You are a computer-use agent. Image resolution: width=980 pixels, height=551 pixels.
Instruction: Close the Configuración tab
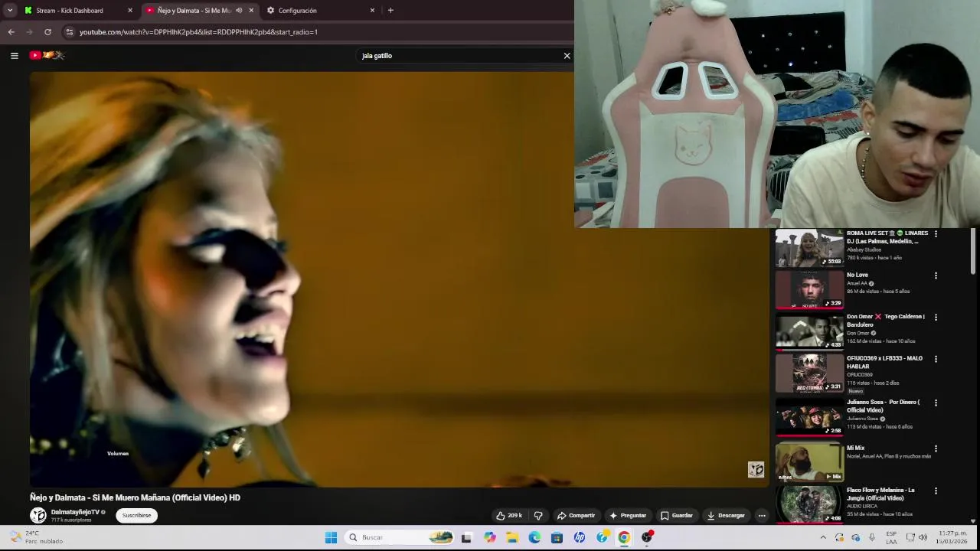point(372,11)
